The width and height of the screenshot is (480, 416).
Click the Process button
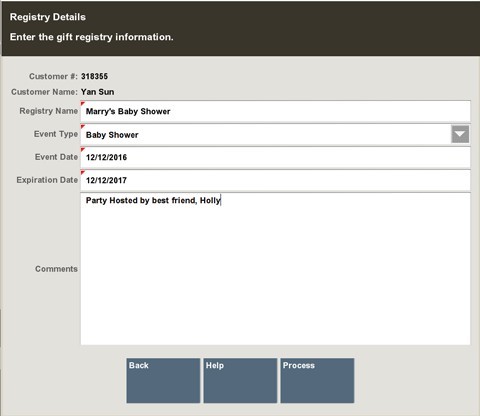pos(317,380)
